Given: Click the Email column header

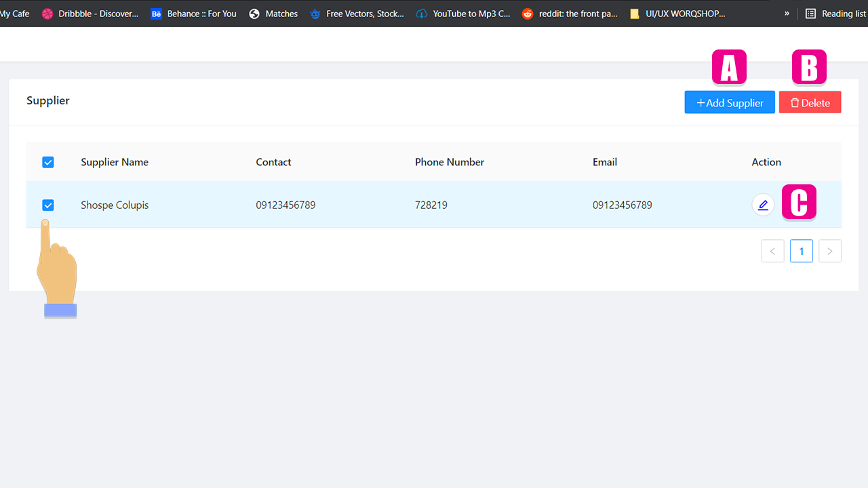Looking at the screenshot, I should [605, 162].
